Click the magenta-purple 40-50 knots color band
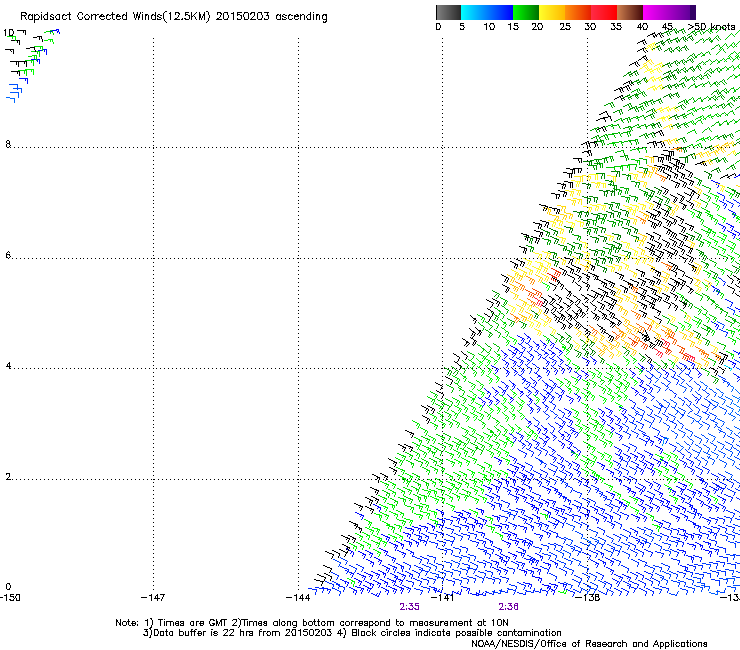740x650 pixels. tap(669, 12)
